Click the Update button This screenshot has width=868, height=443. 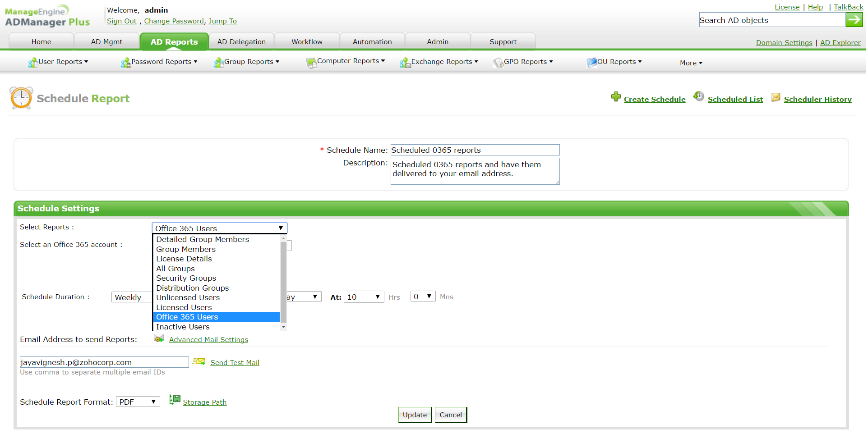click(415, 415)
